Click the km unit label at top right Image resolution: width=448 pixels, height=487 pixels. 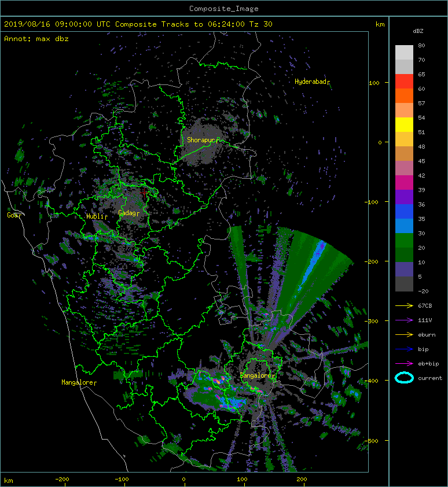[380, 24]
